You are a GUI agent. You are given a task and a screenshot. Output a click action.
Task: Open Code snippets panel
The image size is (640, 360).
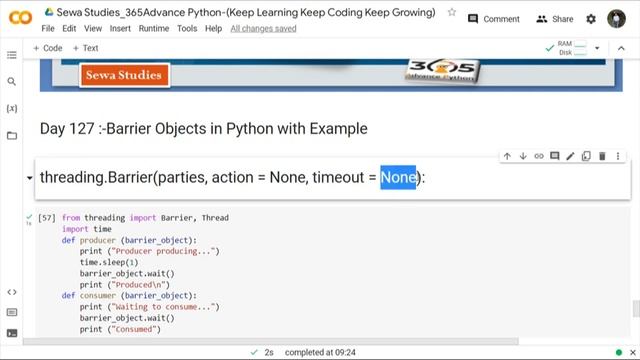12,292
